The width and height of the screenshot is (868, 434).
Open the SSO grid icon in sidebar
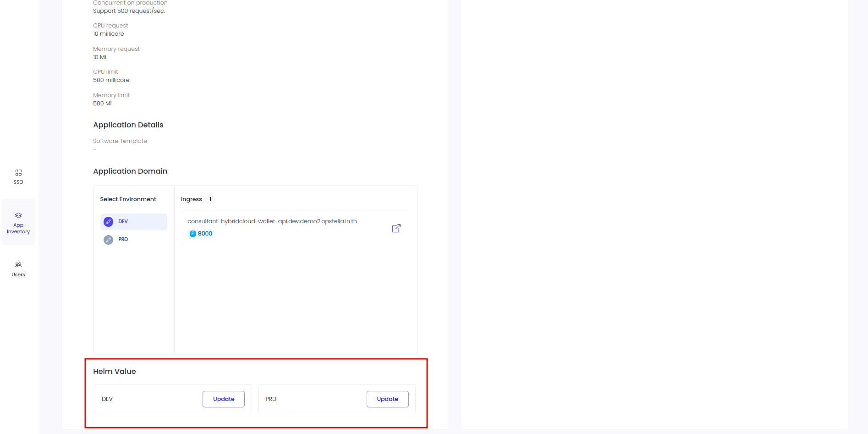click(x=18, y=173)
